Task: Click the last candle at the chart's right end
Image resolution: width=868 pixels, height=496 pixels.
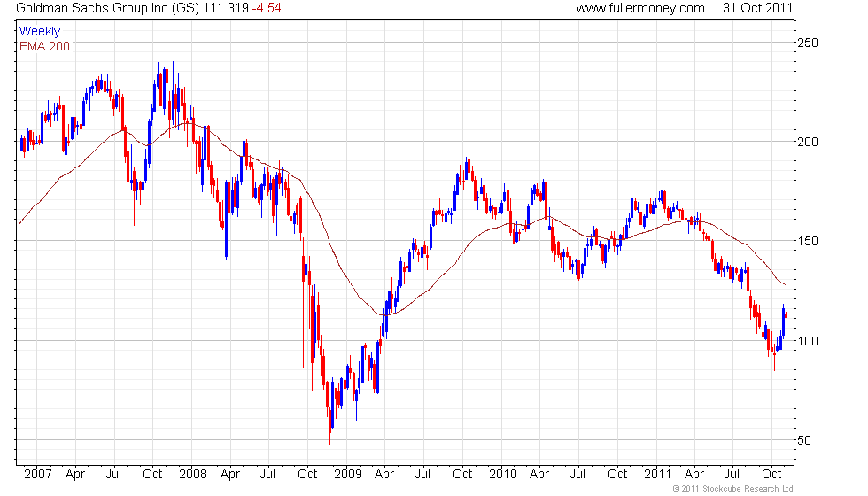Action: [x=787, y=315]
